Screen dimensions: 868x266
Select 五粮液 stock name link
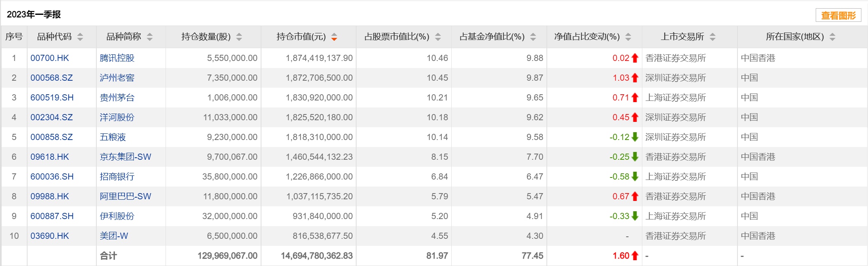pos(113,137)
